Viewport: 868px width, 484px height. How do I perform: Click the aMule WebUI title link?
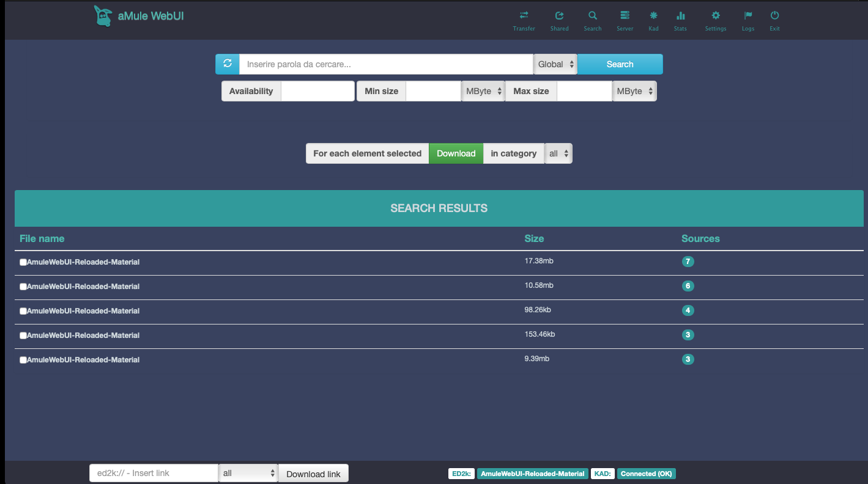point(150,16)
